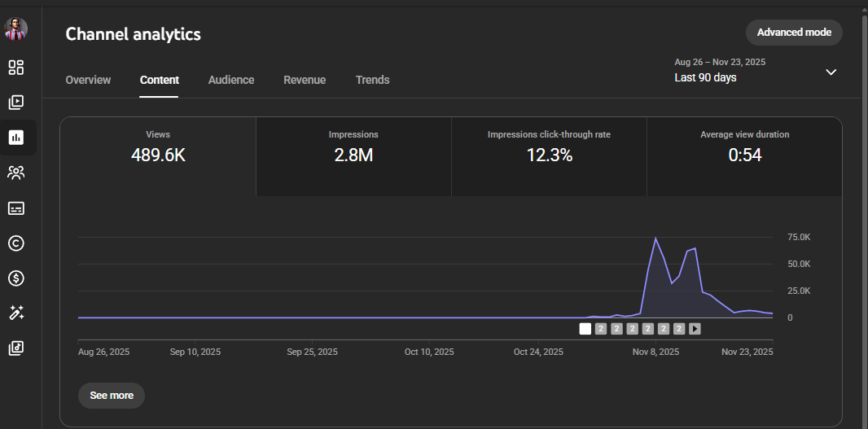Viewport: 868px width, 429px height.
Task: Open the Dashboard icon in the sidebar
Action: click(16, 68)
